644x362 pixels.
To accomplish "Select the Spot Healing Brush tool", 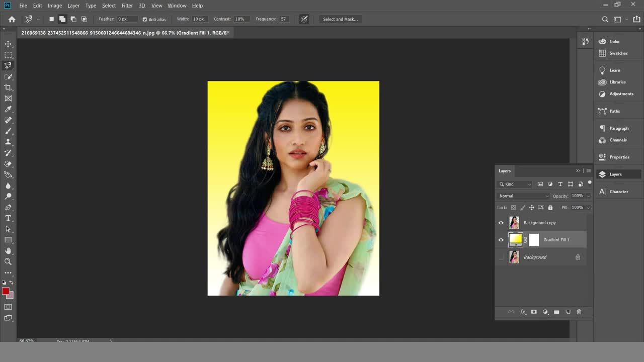I will [8, 120].
